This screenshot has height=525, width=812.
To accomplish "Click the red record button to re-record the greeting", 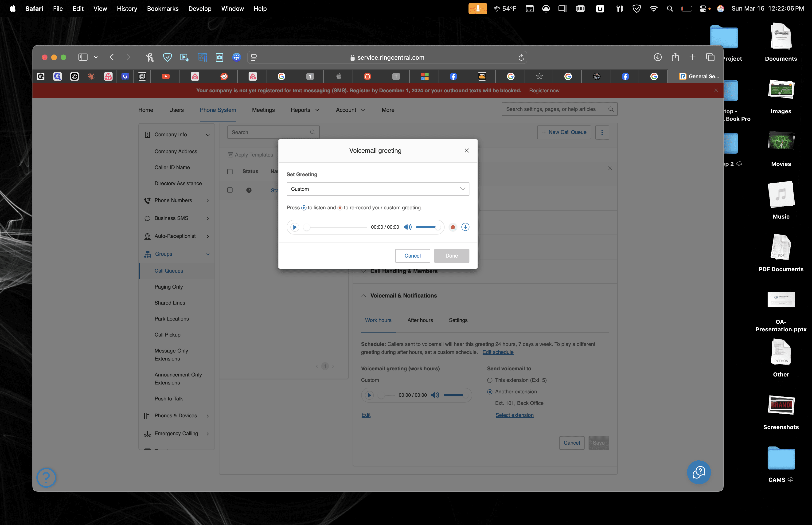I will tap(453, 227).
